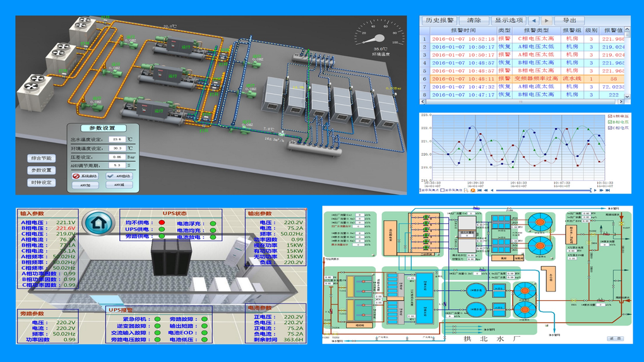Open the 历史报警 alarm history view

point(439,20)
